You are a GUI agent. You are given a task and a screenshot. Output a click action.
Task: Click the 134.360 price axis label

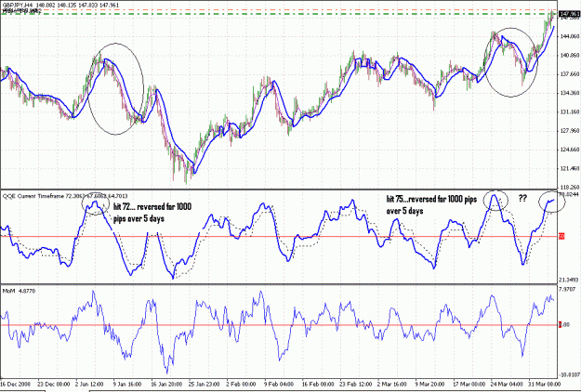570,93
